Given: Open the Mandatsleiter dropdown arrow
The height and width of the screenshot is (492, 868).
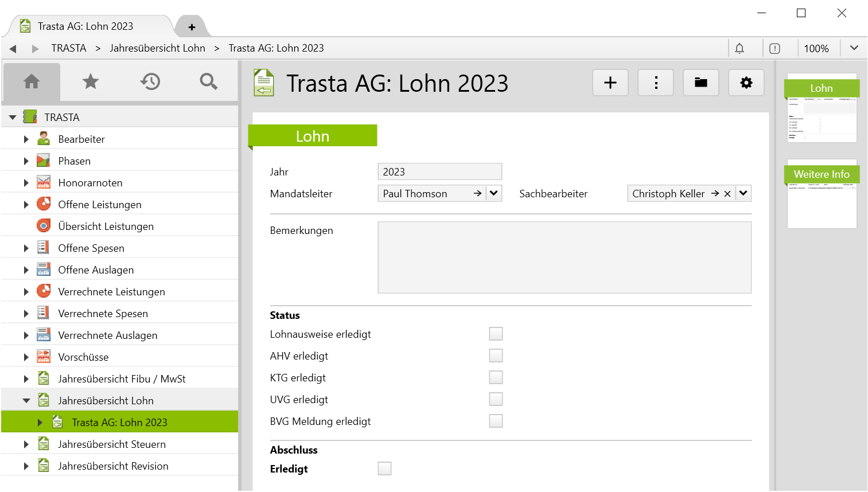Looking at the screenshot, I should [493, 194].
